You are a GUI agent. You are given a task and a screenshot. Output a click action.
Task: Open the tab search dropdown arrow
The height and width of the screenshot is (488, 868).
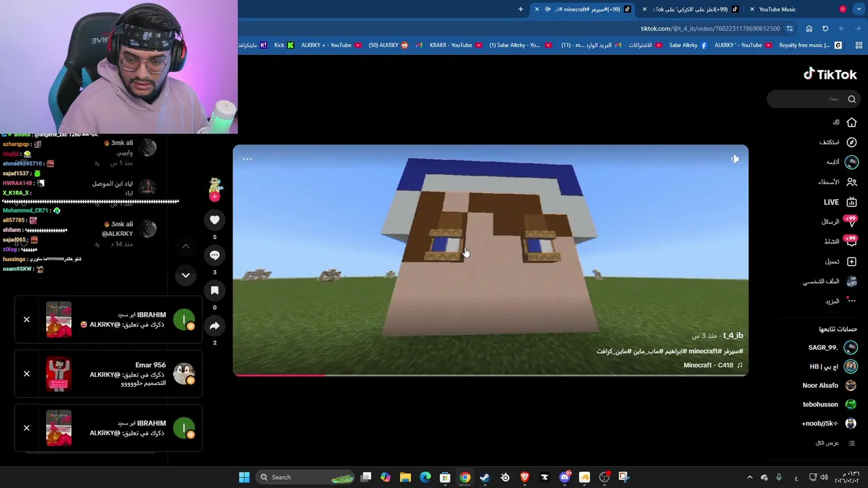point(859,9)
